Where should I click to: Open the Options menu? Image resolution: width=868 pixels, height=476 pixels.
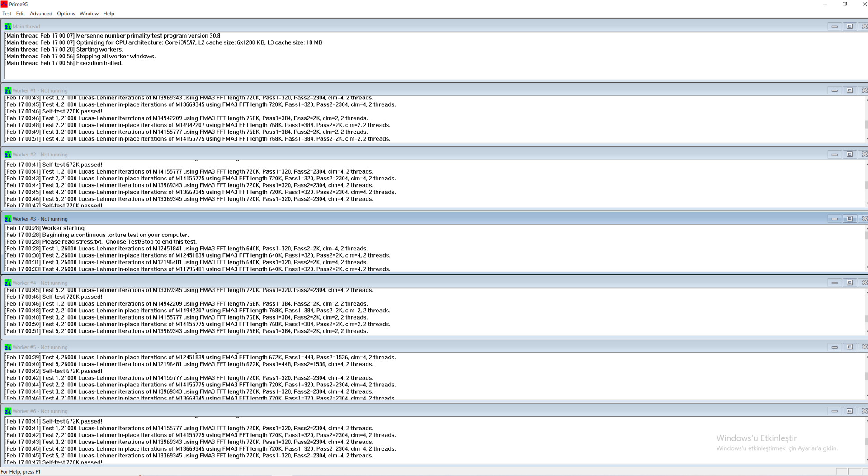click(x=66, y=14)
